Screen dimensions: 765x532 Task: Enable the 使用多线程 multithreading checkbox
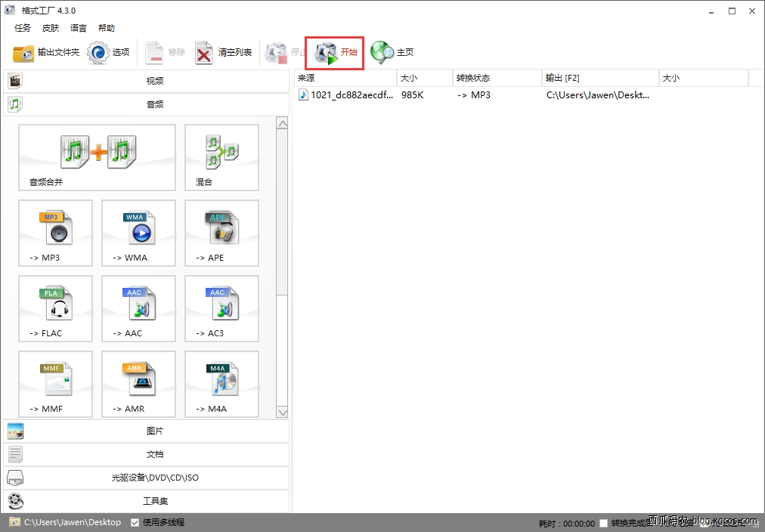[135, 523]
